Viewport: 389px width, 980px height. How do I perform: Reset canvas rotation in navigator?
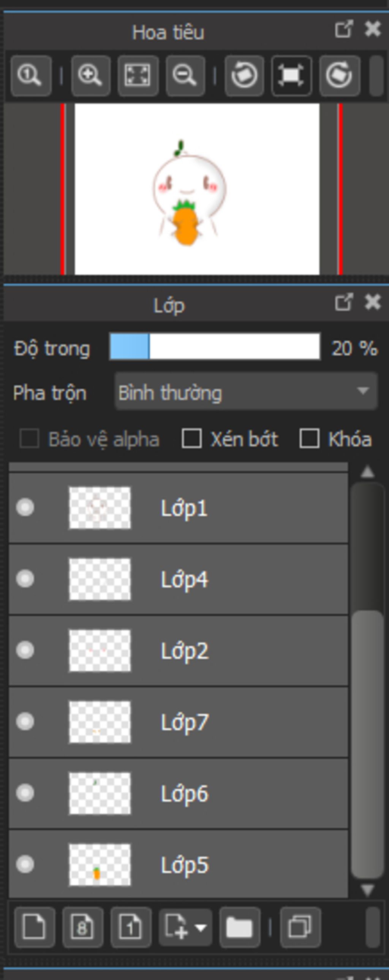292,76
